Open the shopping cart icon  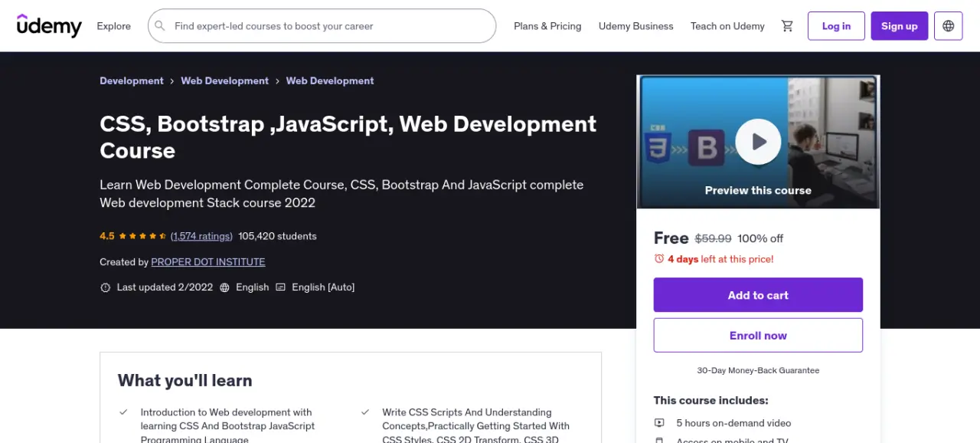[787, 26]
